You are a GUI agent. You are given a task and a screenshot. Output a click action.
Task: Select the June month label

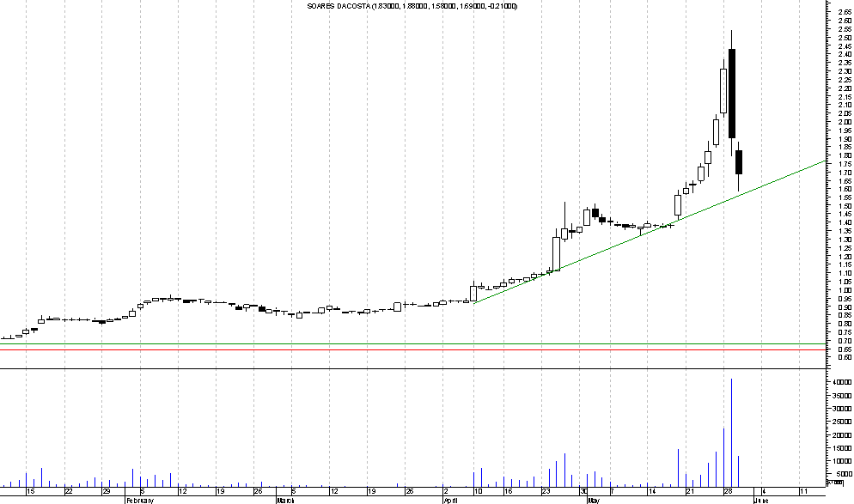761,501
